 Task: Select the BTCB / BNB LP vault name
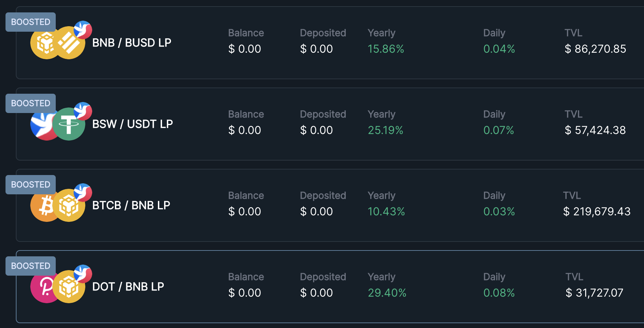131,205
